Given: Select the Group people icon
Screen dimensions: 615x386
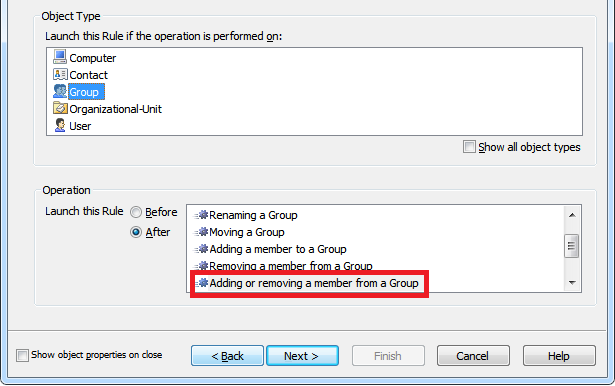Looking at the screenshot, I should click(60, 91).
